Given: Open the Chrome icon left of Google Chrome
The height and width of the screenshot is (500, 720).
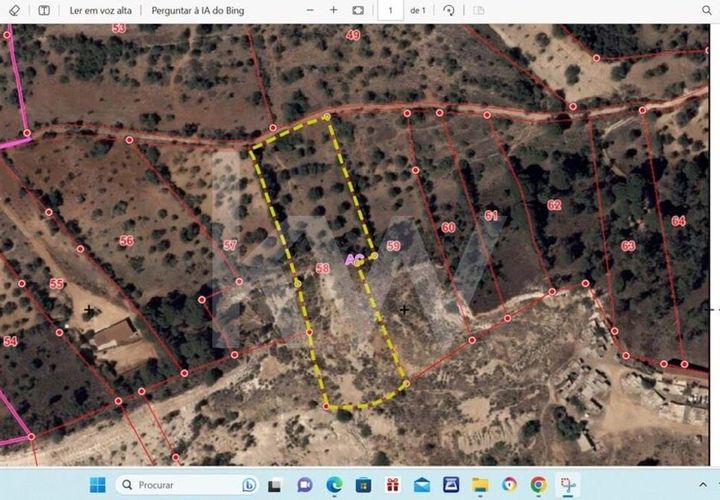Looking at the screenshot, I should pyautogui.click(x=509, y=485).
